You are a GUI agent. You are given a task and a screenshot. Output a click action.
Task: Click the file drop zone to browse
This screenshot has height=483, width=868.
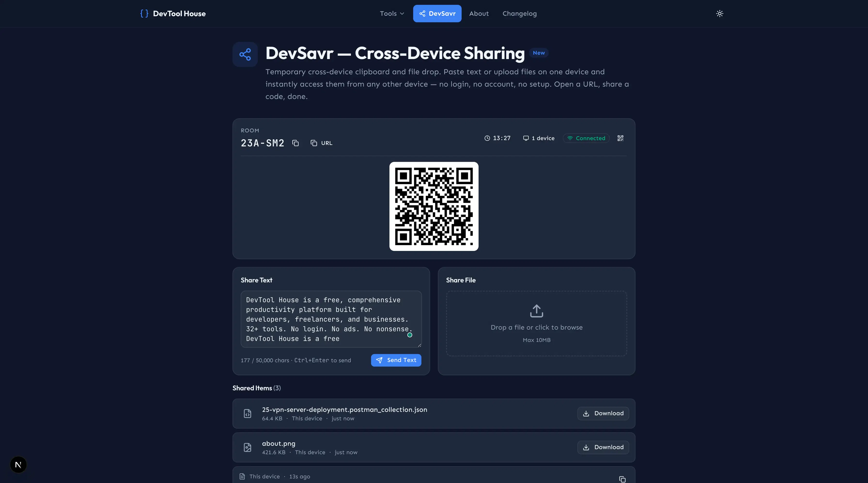click(x=536, y=324)
